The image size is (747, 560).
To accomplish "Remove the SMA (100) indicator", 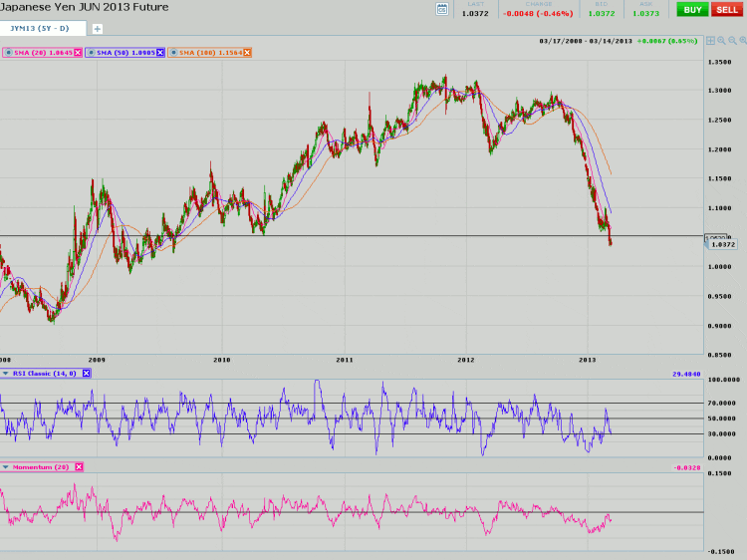I will (248, 52).
